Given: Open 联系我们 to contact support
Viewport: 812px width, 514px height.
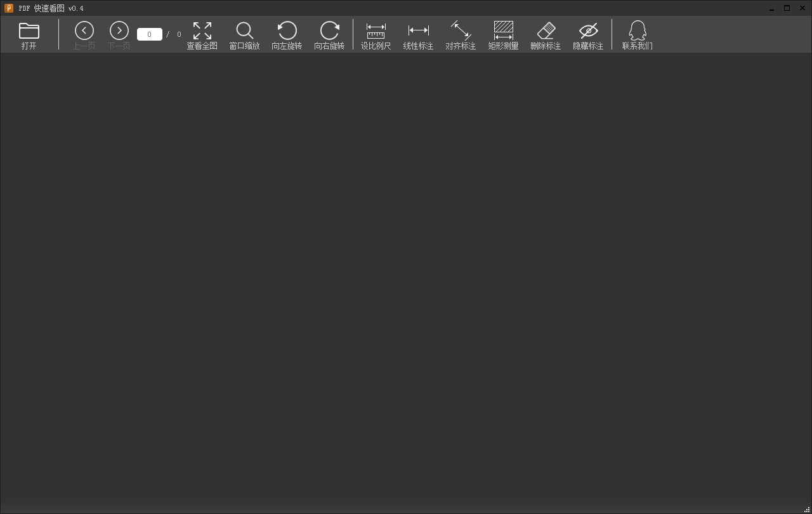Looking at the screenshot, I should click(x=637, y=34).
